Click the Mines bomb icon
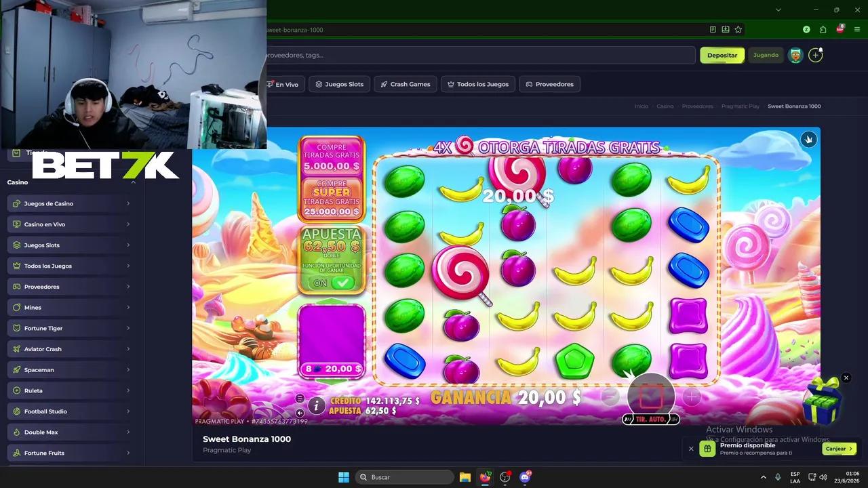868x488 pixels. tap(17, 308)
